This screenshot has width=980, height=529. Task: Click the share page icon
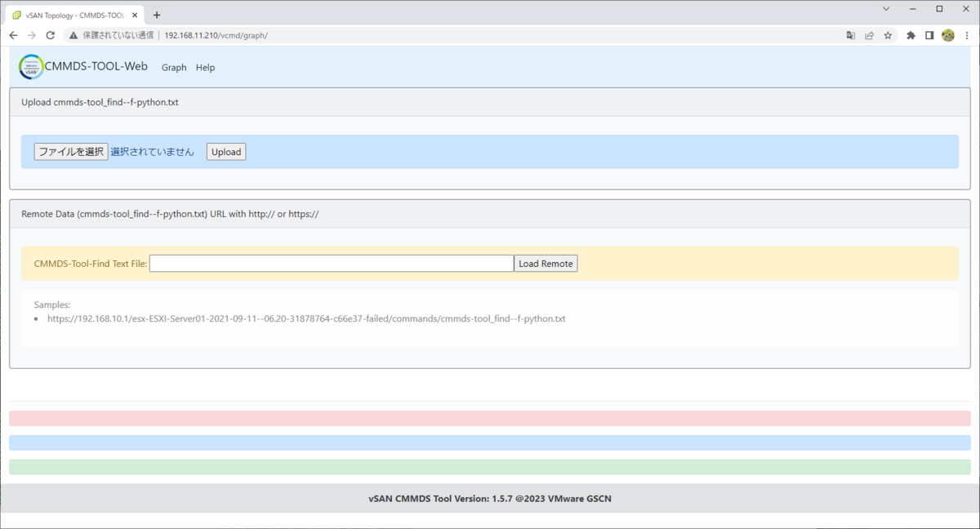[x=870, y=35]
